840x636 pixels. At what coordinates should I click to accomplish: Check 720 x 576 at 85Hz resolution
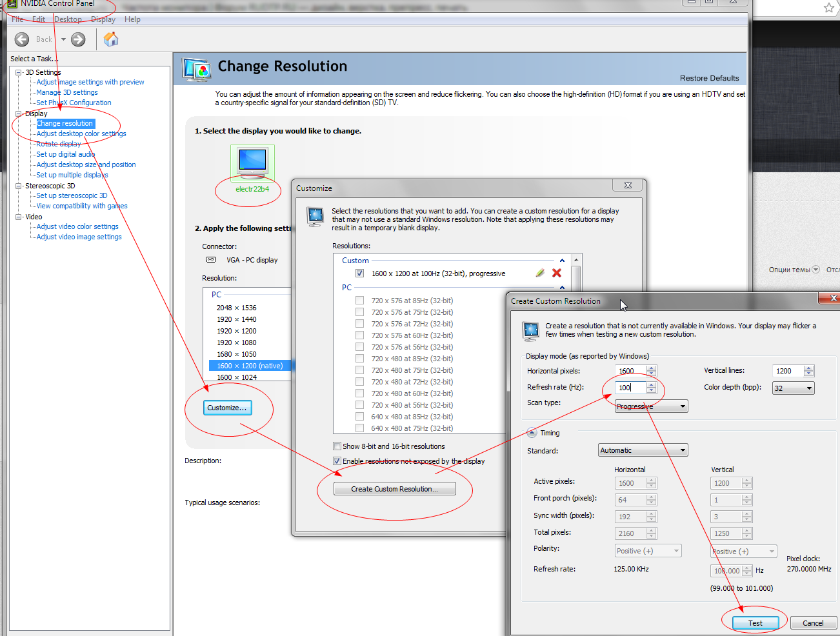click(x=359, y=301)
